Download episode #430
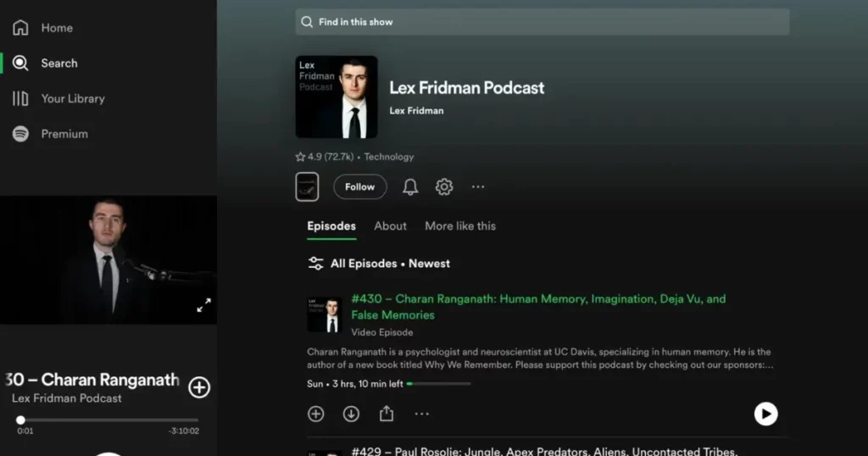This screenshot has width=868, height=456. click(x=351, y=414)
